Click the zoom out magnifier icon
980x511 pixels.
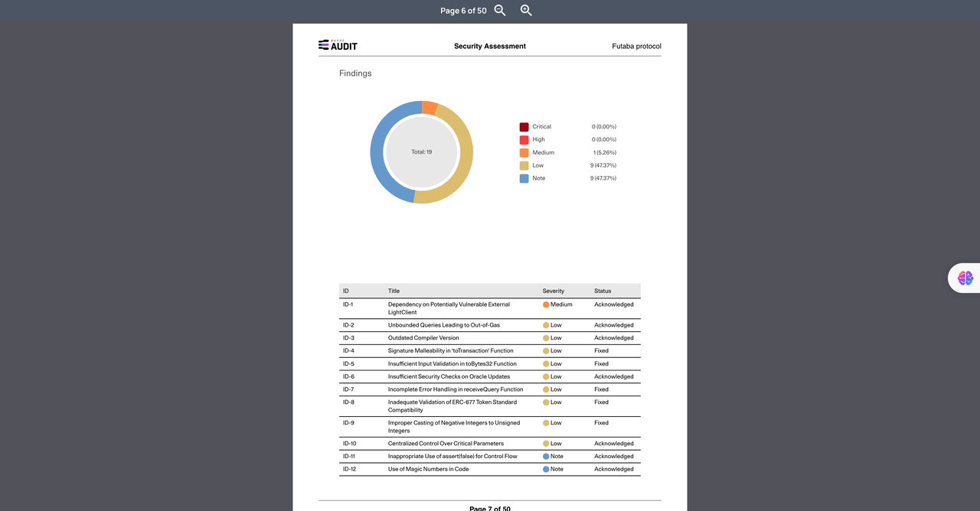tap(500, 11)
